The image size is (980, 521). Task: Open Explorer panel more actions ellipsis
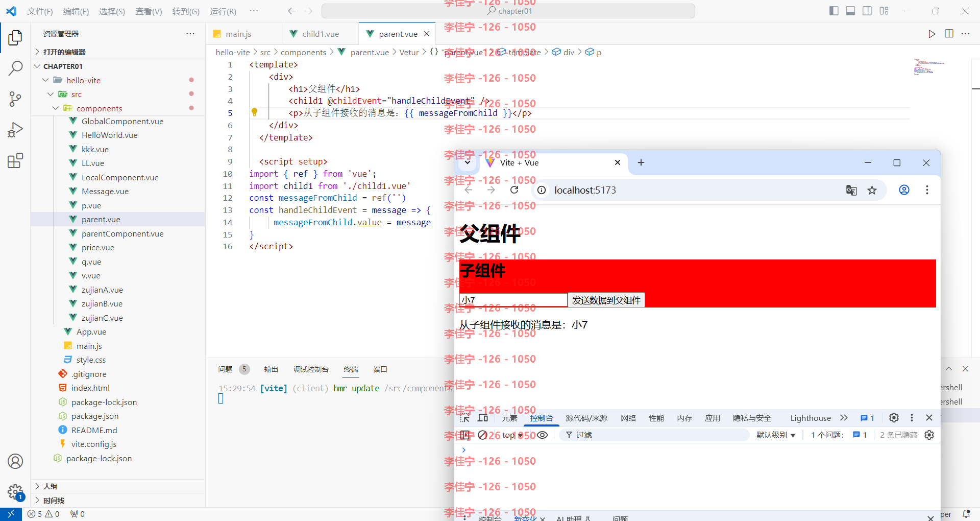(190, 34)
